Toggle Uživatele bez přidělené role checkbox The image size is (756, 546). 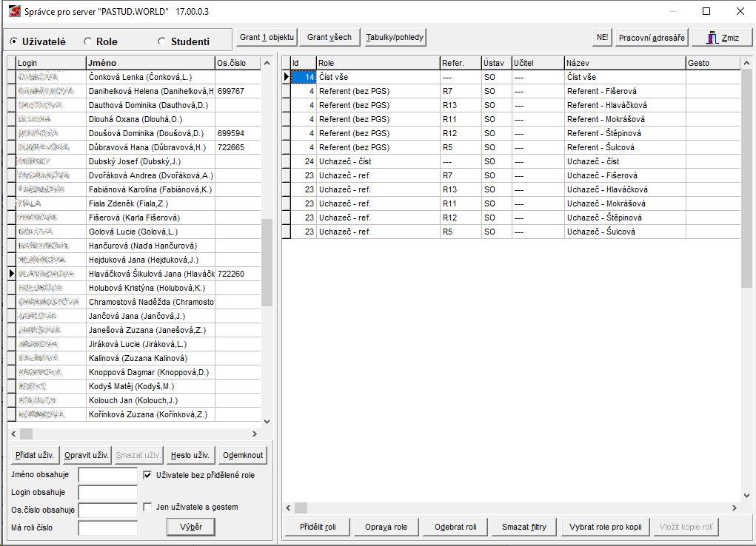tap(147, 475)
